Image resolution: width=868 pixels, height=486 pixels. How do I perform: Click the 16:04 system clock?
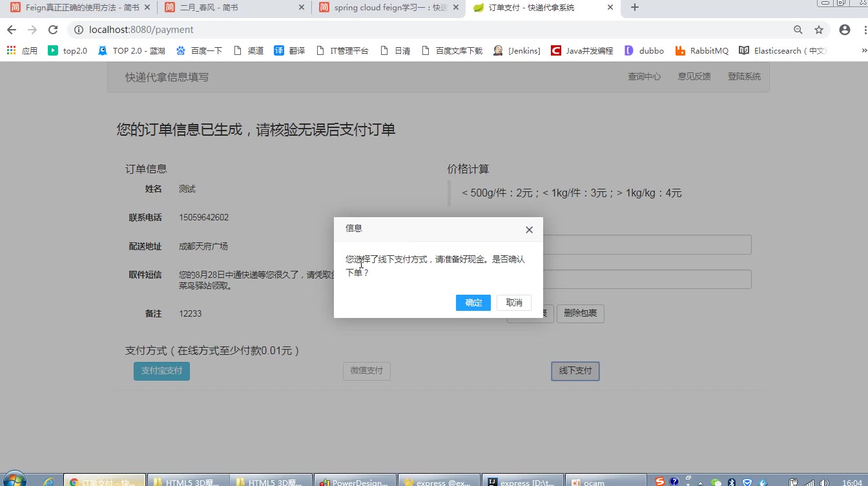(851, 482)
